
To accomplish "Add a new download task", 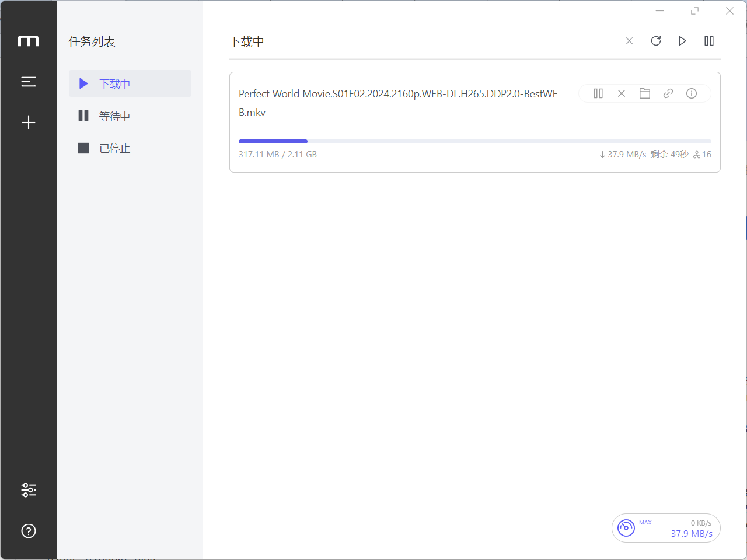I will click(28, 123).
